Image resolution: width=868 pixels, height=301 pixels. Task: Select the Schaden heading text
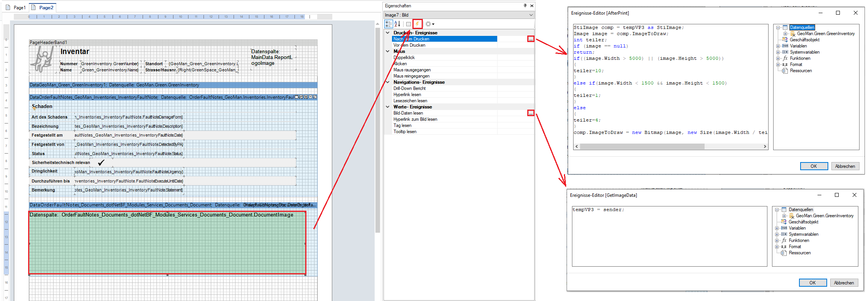point(42,107)
